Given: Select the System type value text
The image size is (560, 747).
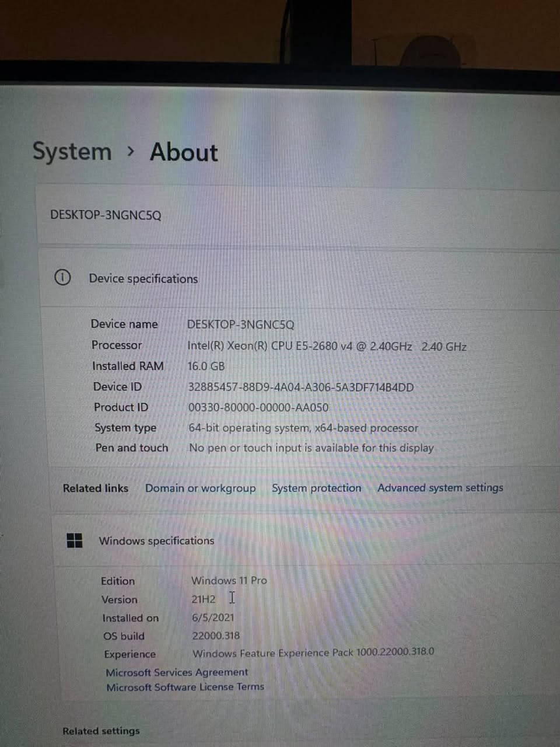Looking at the screenshot, I should [x=303, y=428].
